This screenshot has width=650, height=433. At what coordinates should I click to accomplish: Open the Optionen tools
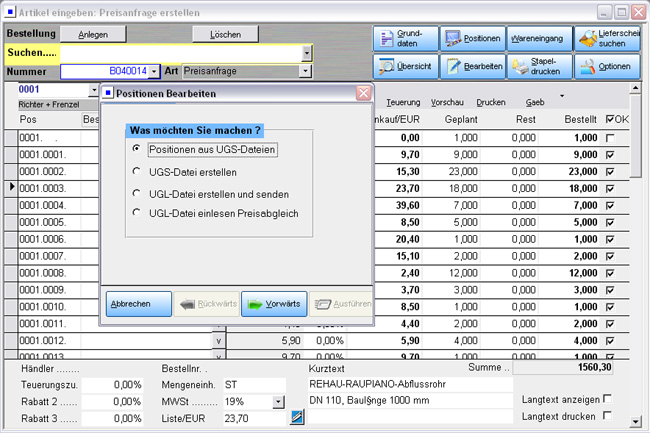[x=607, y=66]
